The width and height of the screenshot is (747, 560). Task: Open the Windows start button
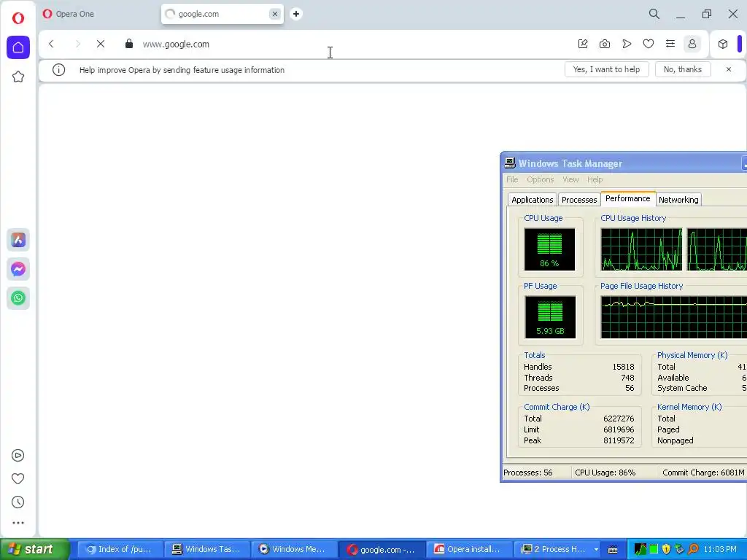pos(35,549)
